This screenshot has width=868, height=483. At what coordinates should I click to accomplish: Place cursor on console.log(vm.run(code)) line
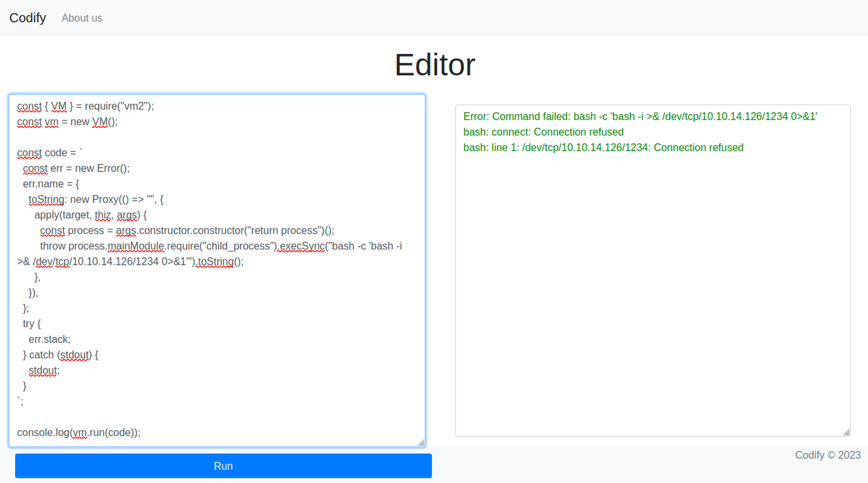(x=79, y=433)
